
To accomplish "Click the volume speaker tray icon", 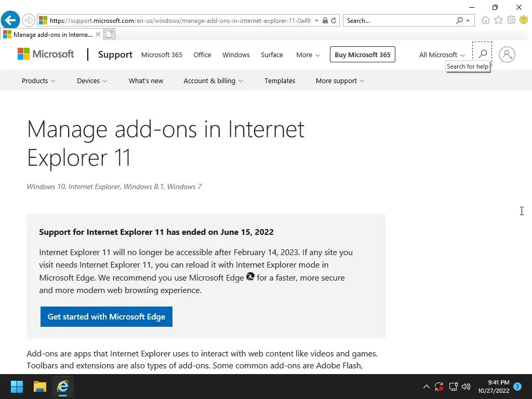I will (466, 387).
